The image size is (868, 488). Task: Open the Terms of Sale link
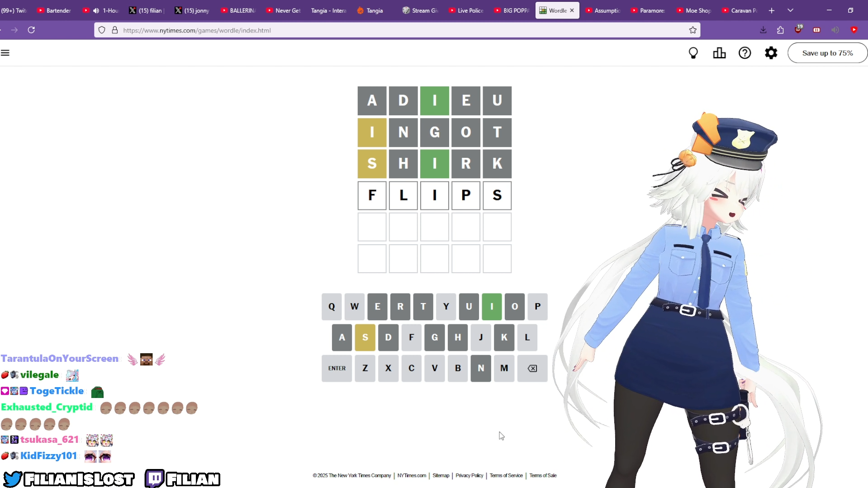(543, 475)
